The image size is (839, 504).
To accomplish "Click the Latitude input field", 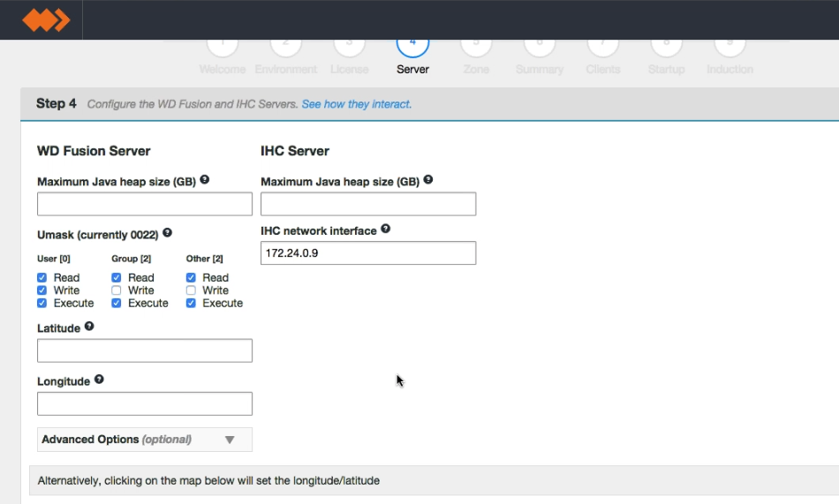I will (145, 350).
